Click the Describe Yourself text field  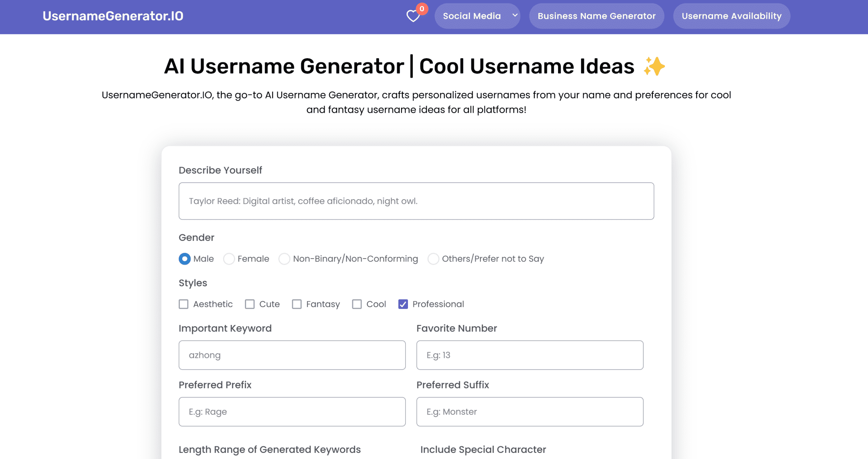click(416, 201)
